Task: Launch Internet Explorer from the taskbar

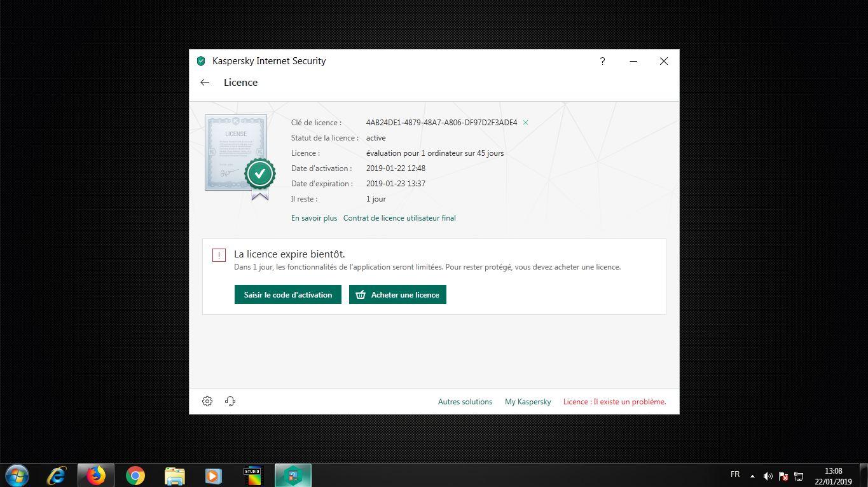Action: click(57, 476)
